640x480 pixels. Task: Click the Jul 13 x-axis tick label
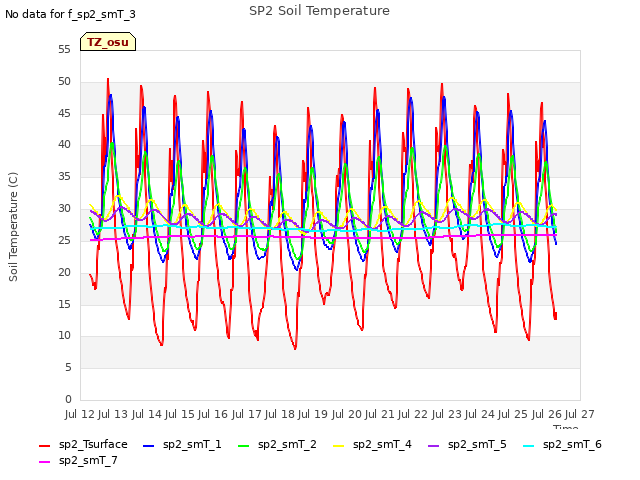[113, 414]
